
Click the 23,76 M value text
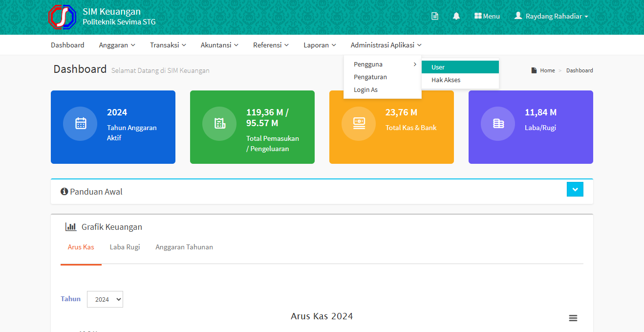[x=401, y=112]
